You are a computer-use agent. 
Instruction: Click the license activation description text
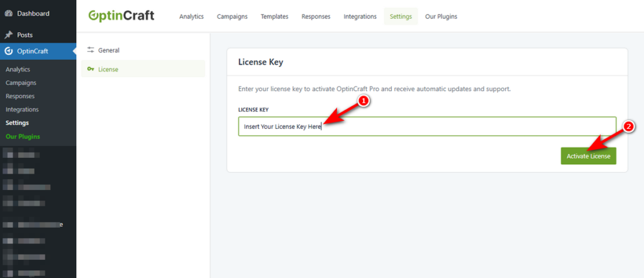coord(375,89)
